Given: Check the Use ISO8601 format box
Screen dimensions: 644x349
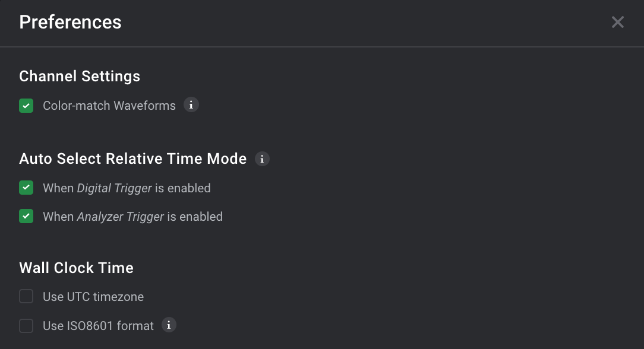Looking at the screenshot, I should tap(26, 325).
